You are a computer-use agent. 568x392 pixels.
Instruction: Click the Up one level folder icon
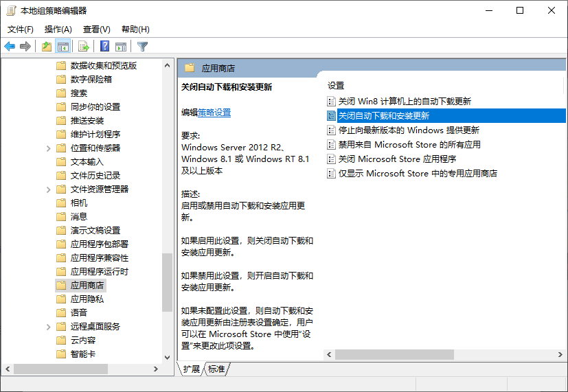[47, 46]
